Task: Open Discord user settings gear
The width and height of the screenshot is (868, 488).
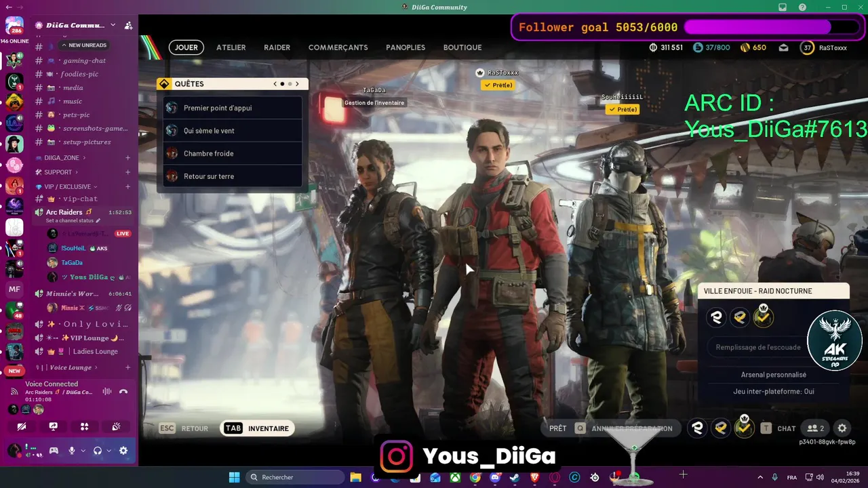Action: (x=123, y=450)
